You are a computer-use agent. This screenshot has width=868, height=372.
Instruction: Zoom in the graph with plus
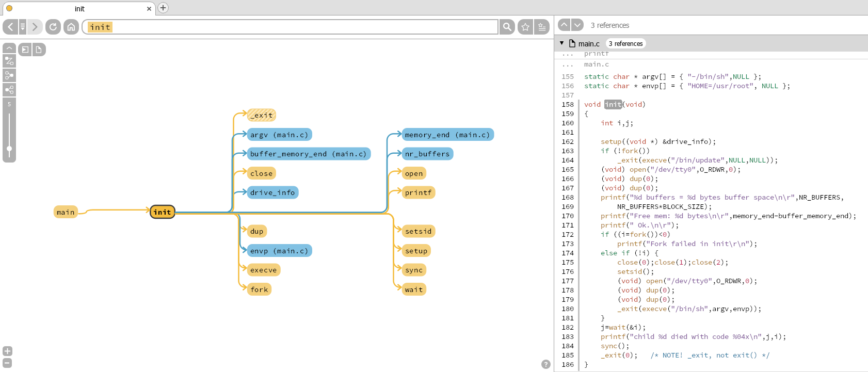click(x=8, y=351)
